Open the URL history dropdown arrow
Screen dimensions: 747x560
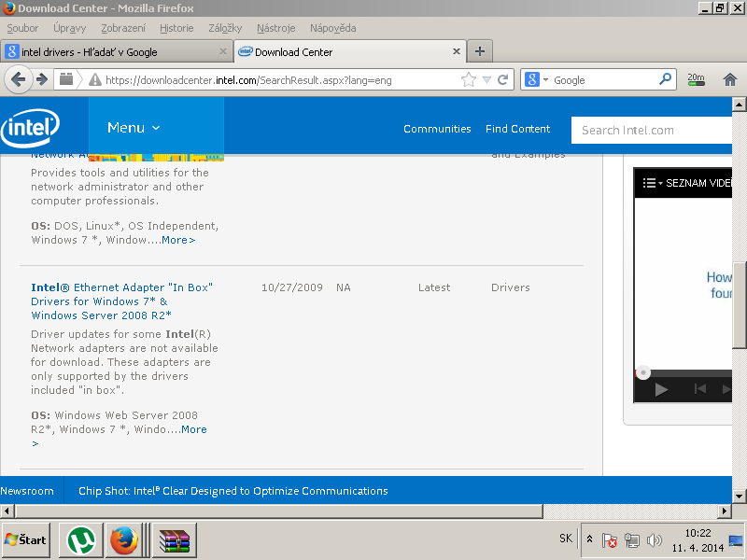pos(486,79)
